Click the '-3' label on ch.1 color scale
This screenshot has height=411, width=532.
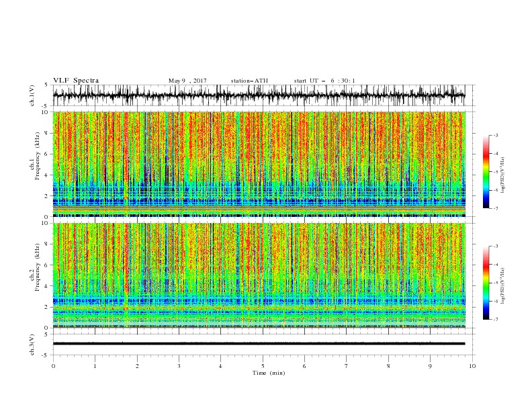495,135
